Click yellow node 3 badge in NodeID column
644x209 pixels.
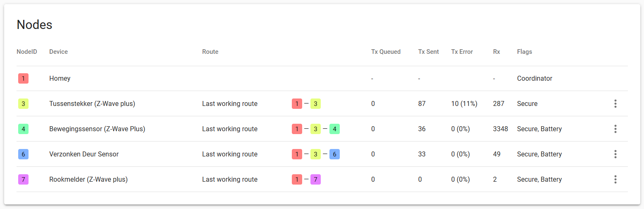[x=23, y=104]
